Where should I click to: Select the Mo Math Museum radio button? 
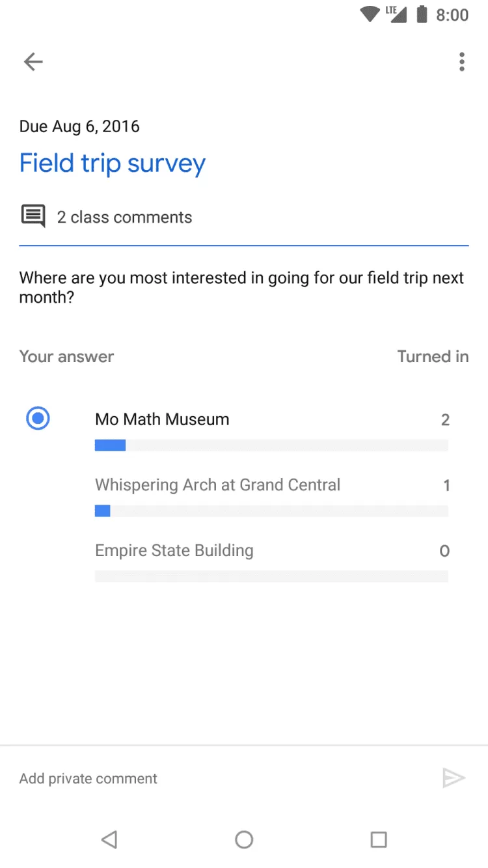pyautogui.click(x=38, y=418)
